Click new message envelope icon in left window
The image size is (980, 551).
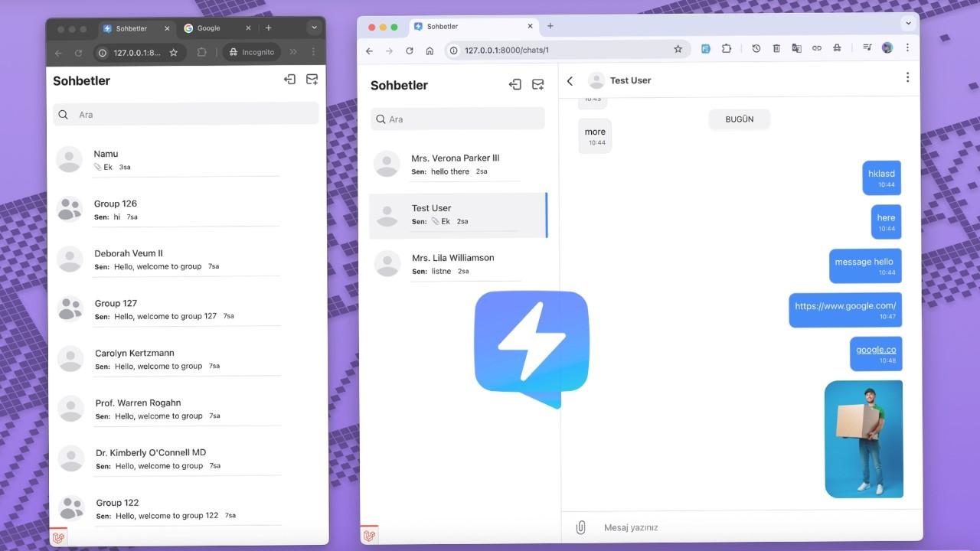point(312,79)
